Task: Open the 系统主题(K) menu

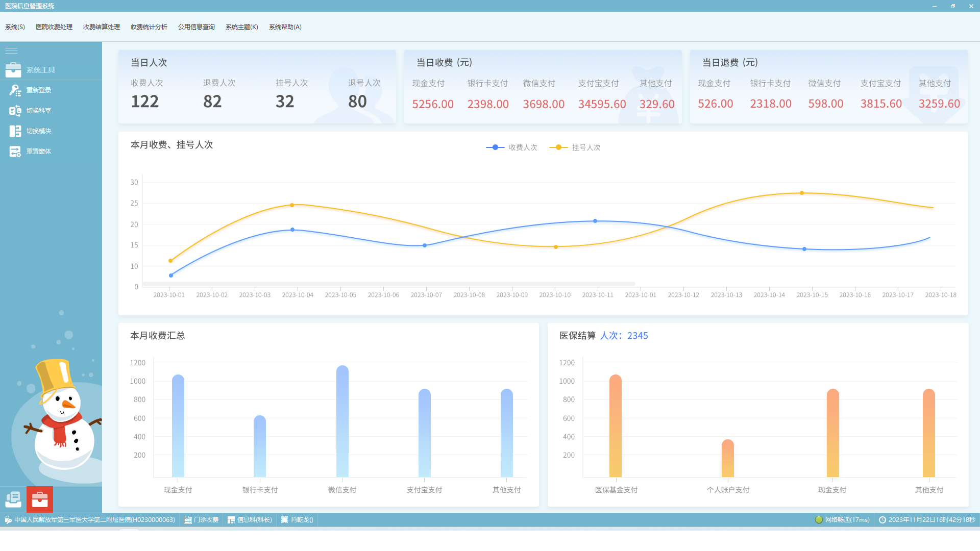Action: (x=241, y=27)
